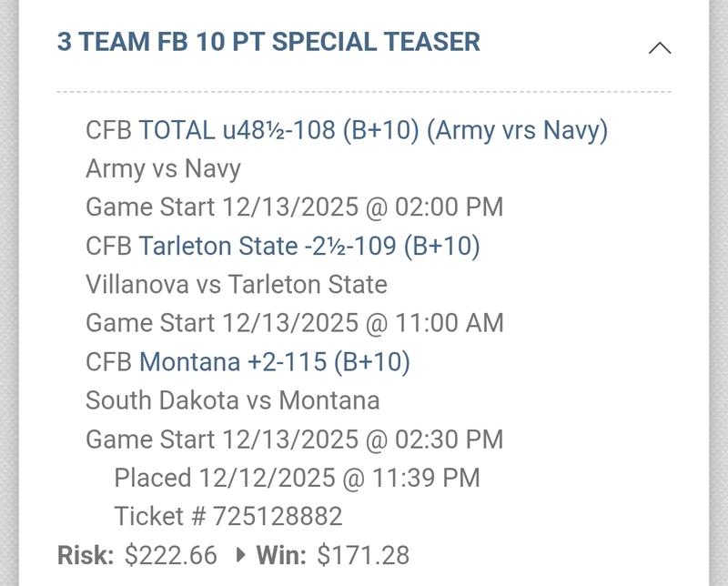The width and height of the screenshot is (728, 586).
Task: Select ticket number 725128882
Action: (278, 517)
